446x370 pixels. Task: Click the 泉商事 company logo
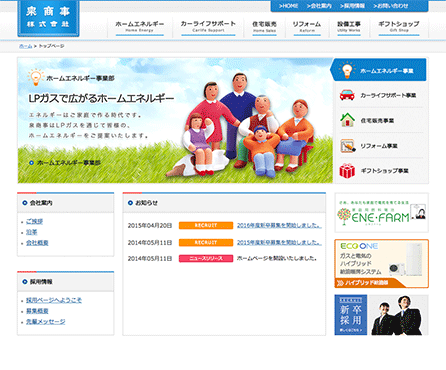48,18
